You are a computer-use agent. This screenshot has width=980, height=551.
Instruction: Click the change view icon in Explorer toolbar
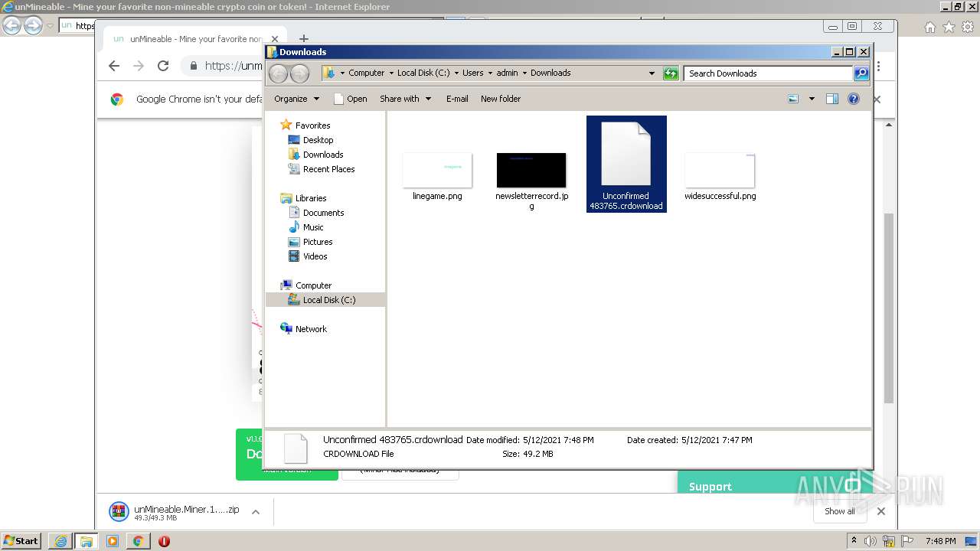tap(793, 99)
